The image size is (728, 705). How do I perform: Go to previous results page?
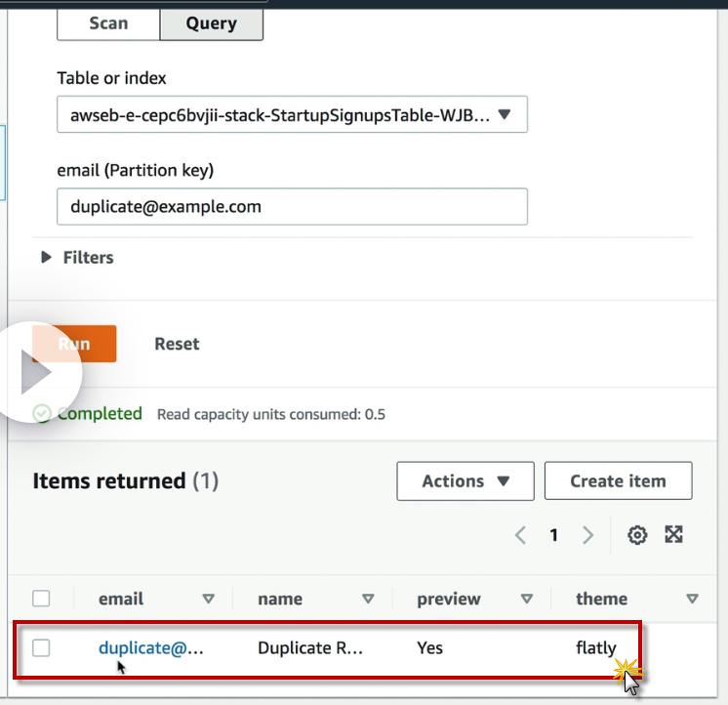[520, 535]
